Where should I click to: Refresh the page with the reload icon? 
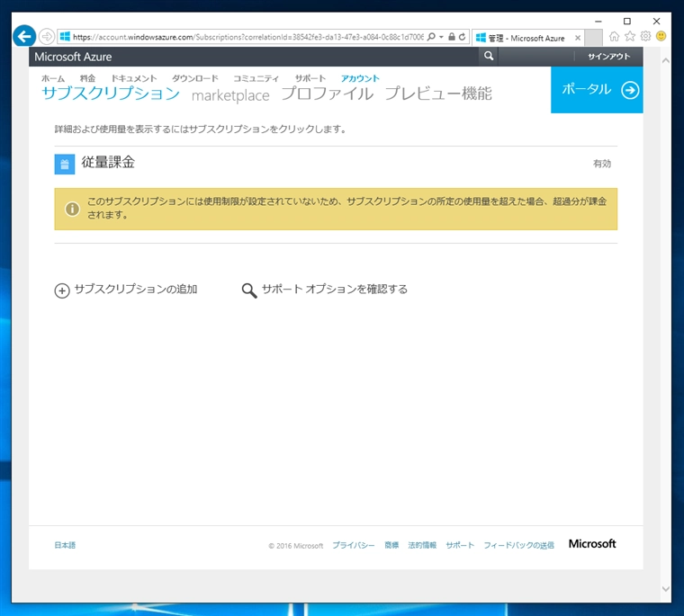[462, 37]
